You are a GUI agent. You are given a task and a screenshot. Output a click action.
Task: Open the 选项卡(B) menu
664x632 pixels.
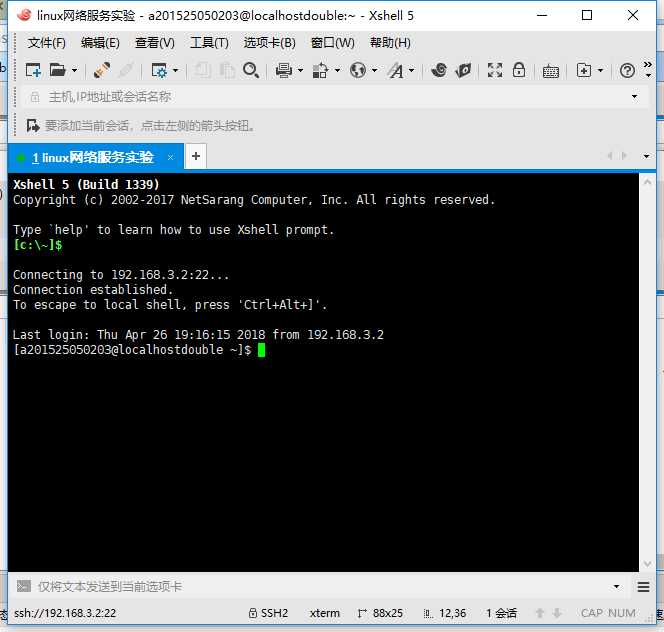[269, 43]
